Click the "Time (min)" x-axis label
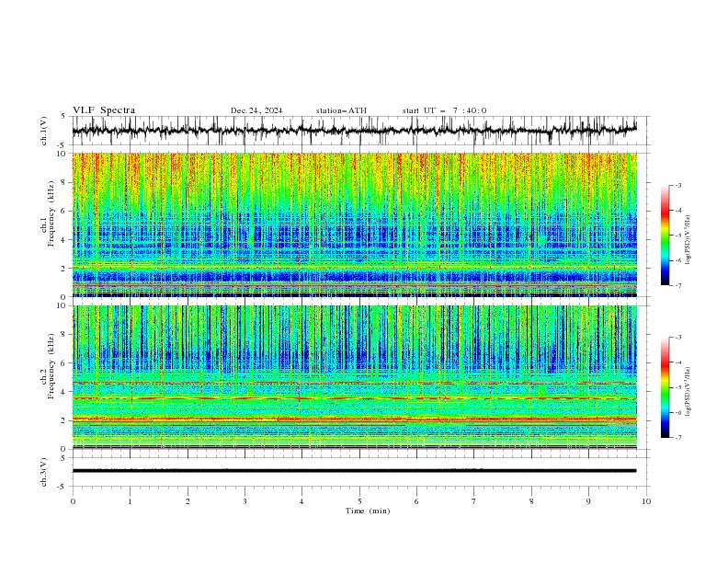This screenshot has width=728, height=563. tap(368, 511)
